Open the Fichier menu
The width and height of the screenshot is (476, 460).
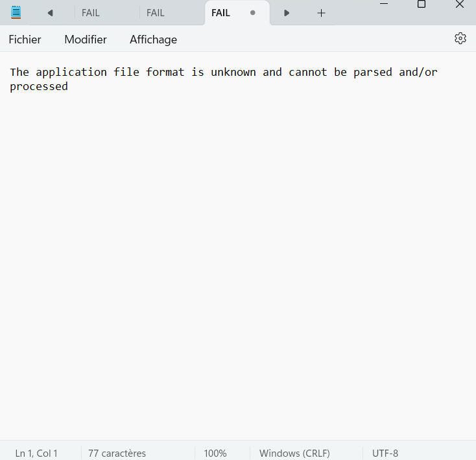pos(25,40)
